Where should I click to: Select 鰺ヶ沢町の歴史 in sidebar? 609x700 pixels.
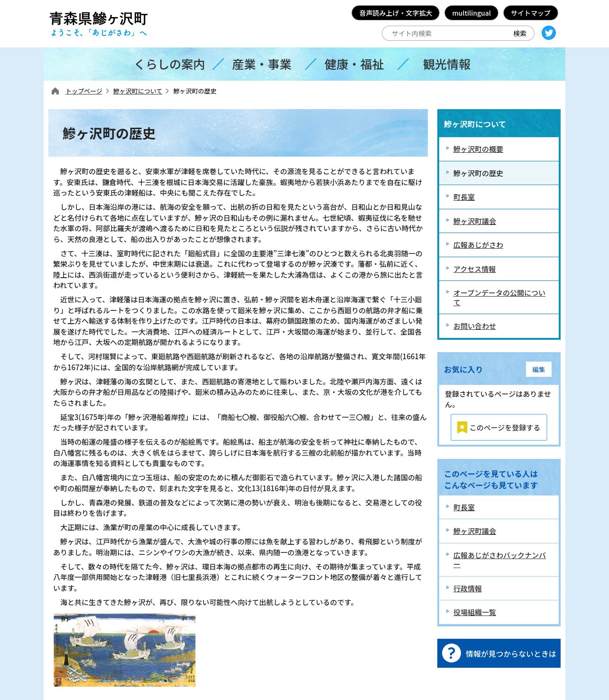(x=478, y=173)
